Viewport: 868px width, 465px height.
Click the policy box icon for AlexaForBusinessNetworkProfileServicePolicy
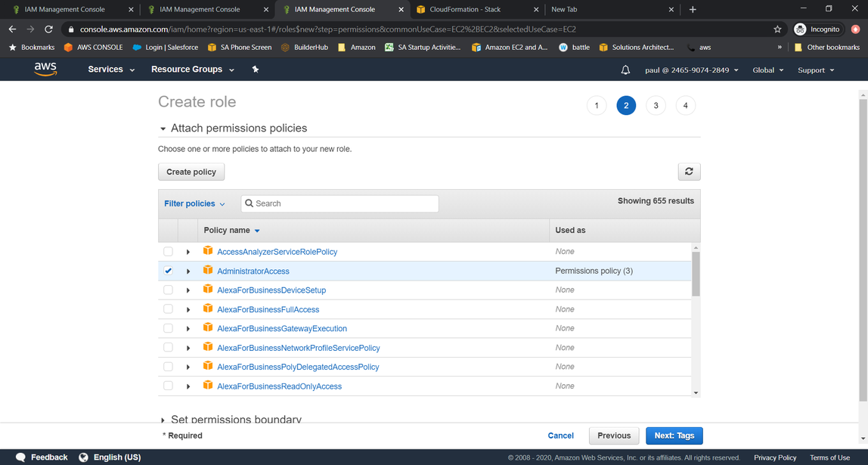tap(208, 347)
